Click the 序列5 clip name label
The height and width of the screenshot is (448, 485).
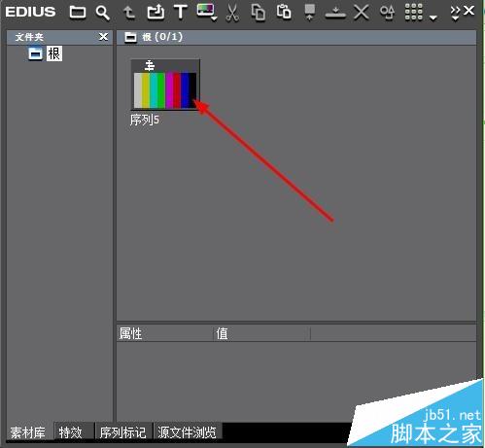pyautogui.click(x=145, y=120)
